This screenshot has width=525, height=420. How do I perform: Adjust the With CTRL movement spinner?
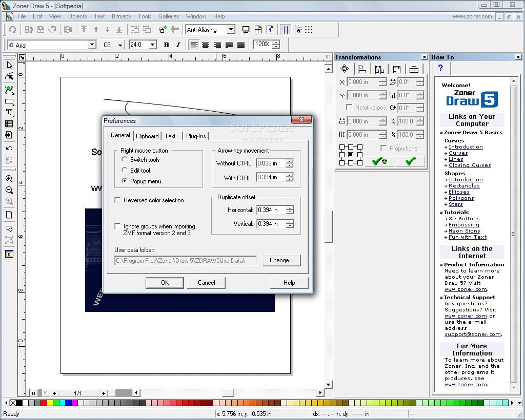[290, 177]
